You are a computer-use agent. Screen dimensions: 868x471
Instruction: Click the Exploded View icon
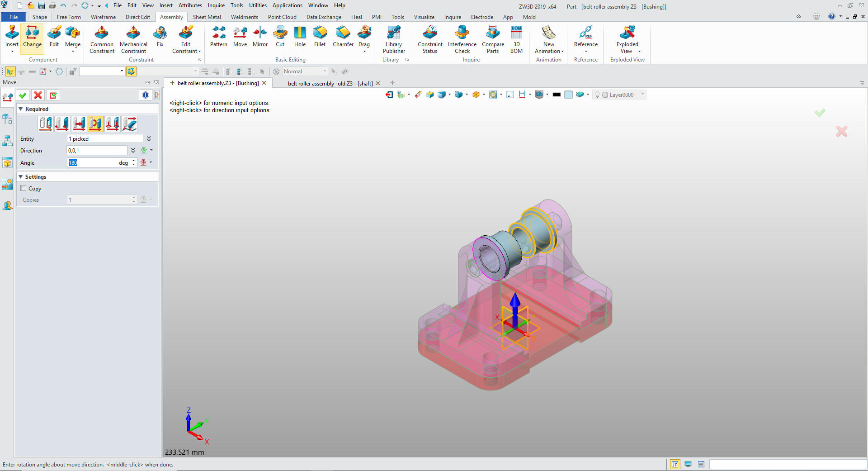pos(627,36)
